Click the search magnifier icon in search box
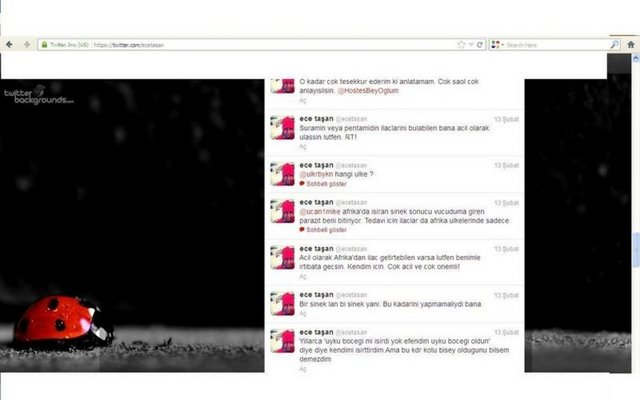The width and height of the screenshot is (640, 400). click(614, 45)
